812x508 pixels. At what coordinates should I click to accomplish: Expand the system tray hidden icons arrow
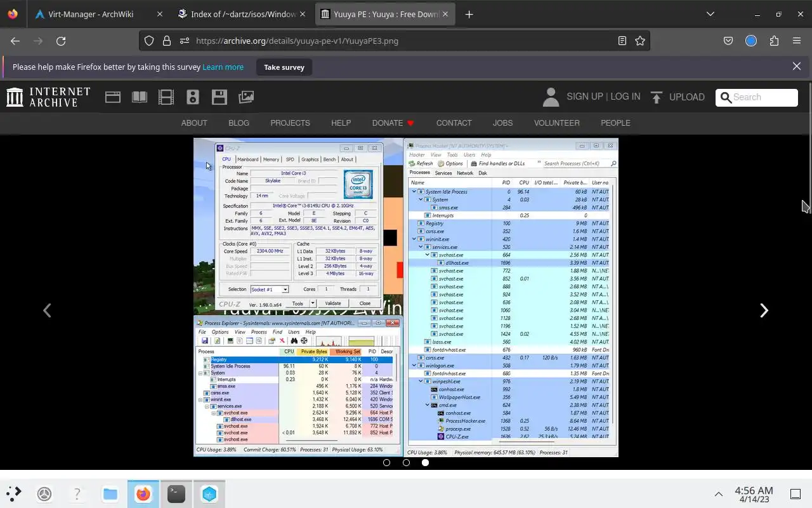[x=719, y=494]
